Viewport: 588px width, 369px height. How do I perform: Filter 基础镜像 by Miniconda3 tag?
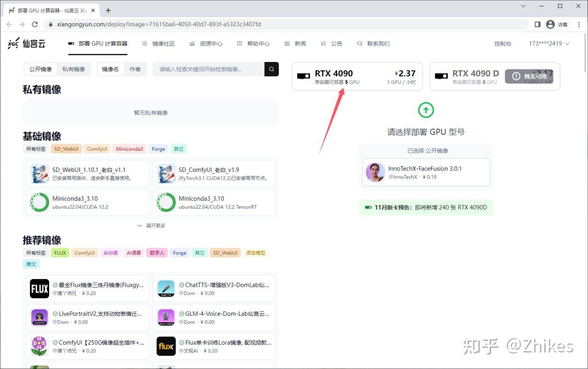click(130, 149)
